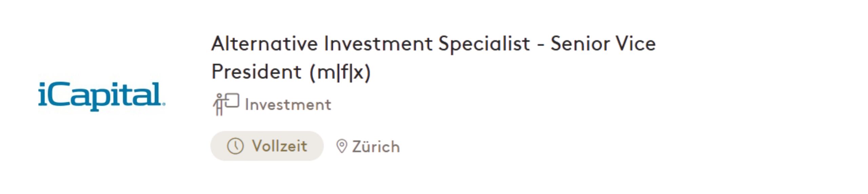Click the "Vollzeit" text label
Image resolution: width=868 pixels, height=194 pixels.
coord(279,146)
